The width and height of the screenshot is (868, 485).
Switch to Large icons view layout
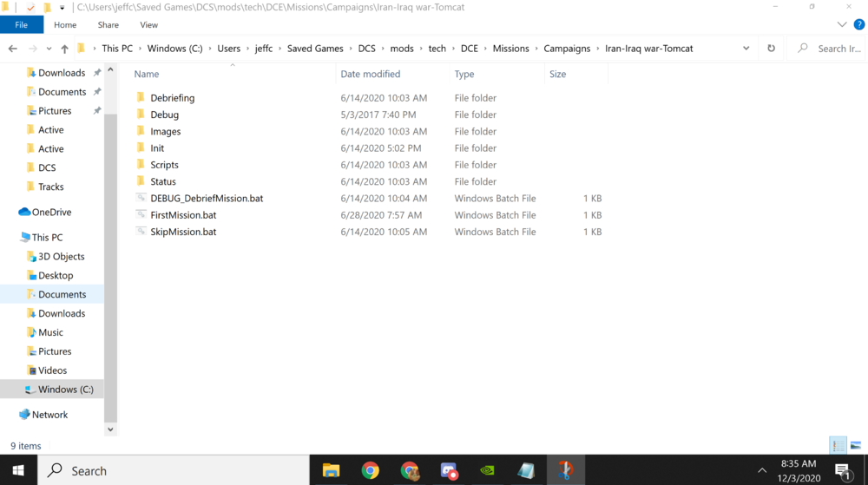tap(856, 445)
